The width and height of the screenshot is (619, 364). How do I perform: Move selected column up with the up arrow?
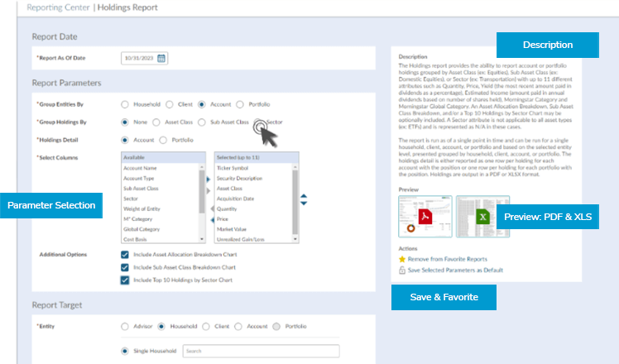point(304,196)
